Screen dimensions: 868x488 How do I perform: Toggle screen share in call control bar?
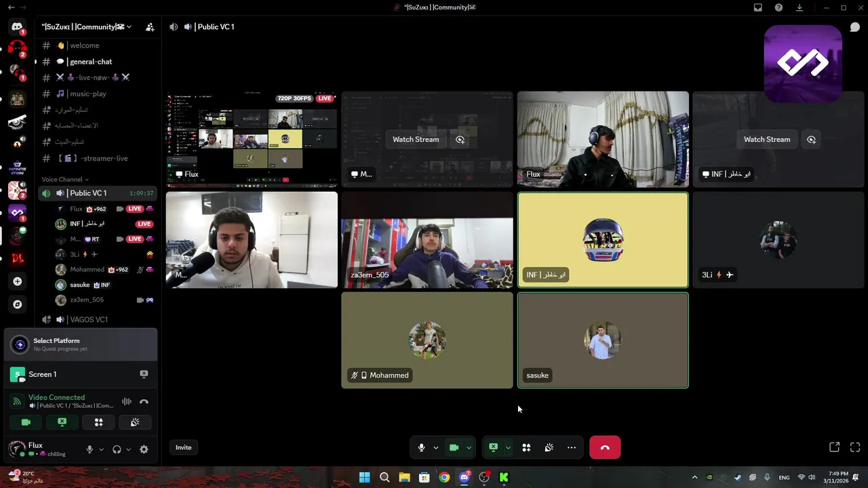pyautogui.click(x=493, y=447)
